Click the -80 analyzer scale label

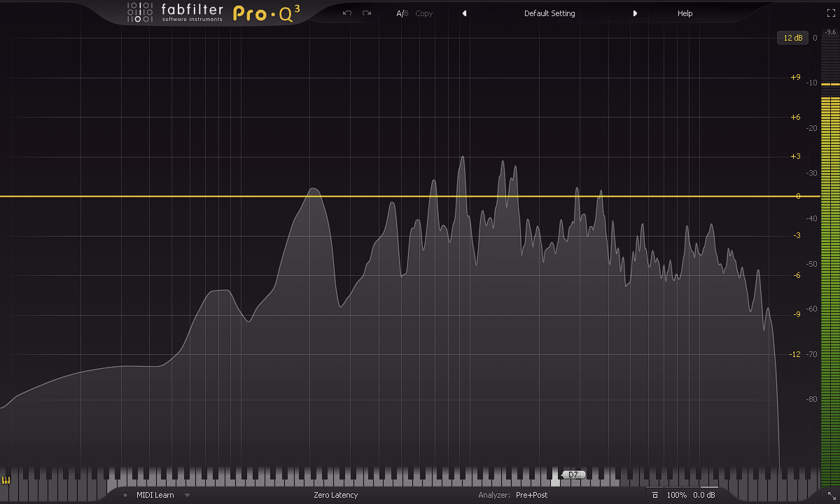coord(811,400)
